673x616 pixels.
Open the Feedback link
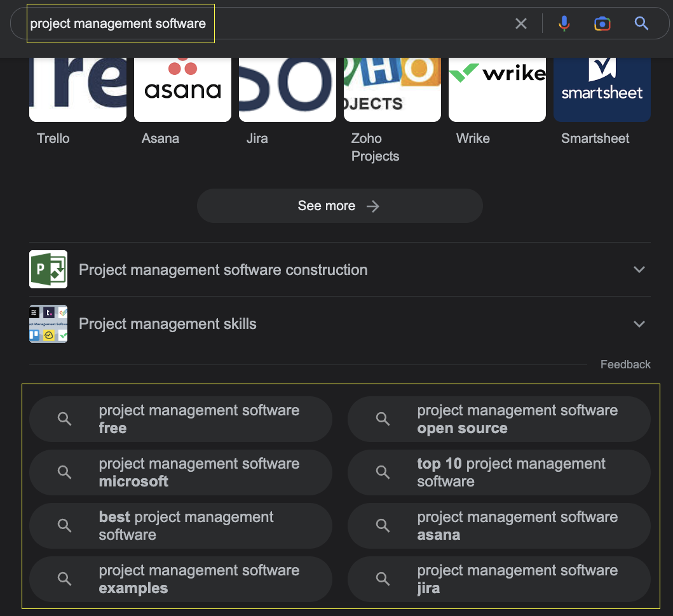[625, 364]
